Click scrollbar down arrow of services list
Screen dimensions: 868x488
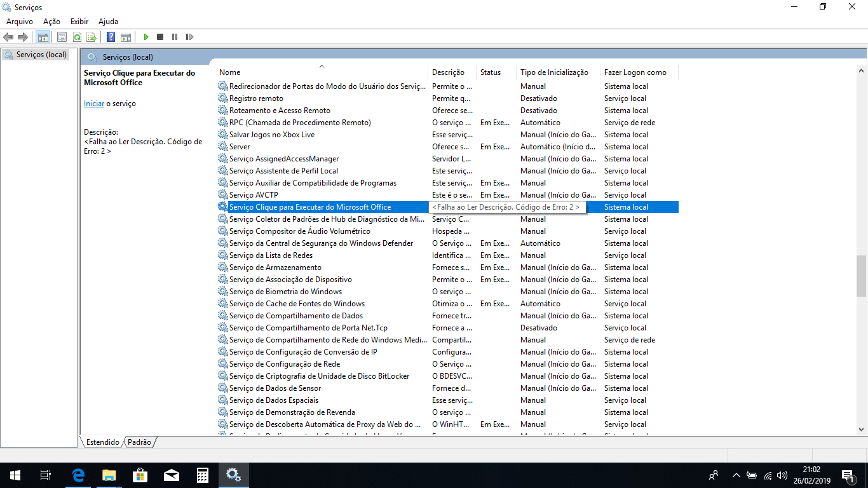861,430
